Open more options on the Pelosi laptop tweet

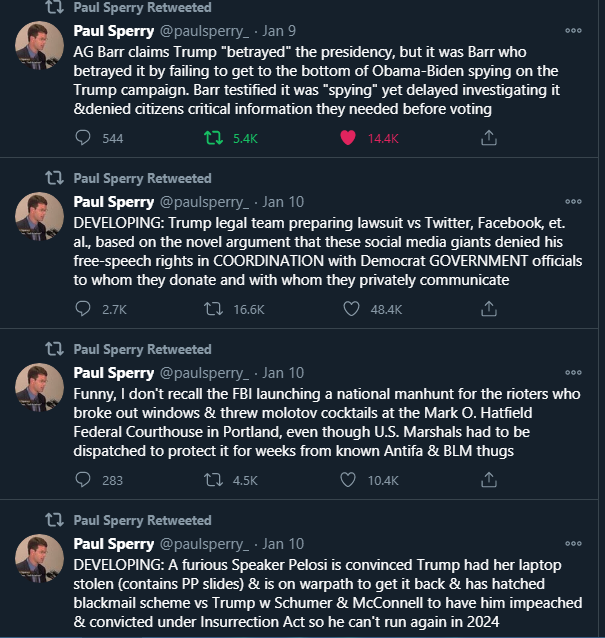click(x=573, y=543)
